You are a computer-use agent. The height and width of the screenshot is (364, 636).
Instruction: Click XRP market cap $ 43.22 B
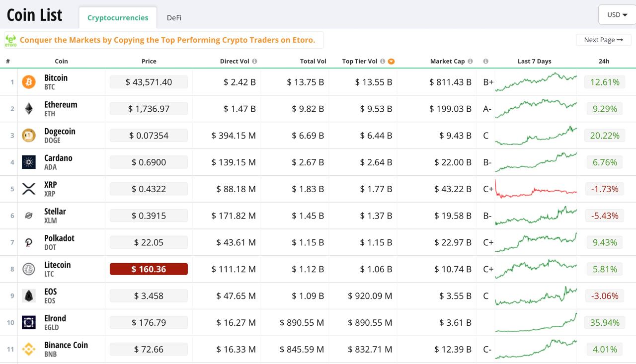(x=453, y=189)
